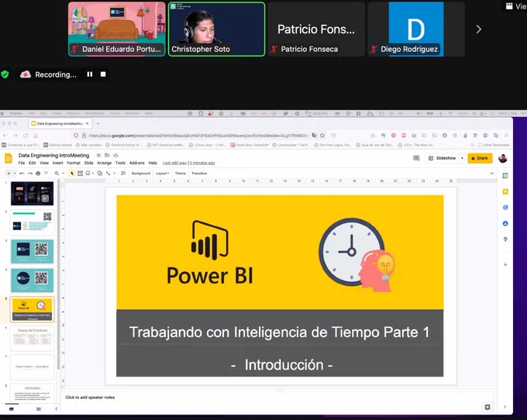This screenshot has height=420, width=527.
Task: Click the Print icon in the toolbar
Action: coord(38,174)
